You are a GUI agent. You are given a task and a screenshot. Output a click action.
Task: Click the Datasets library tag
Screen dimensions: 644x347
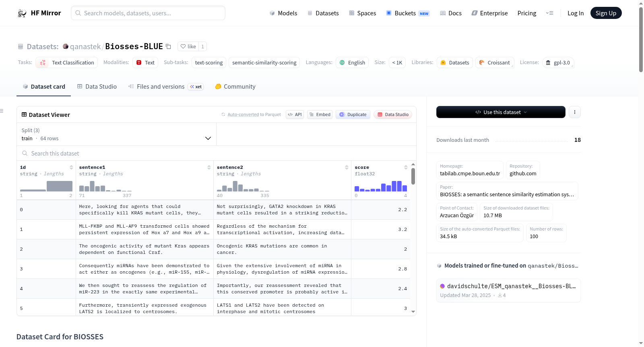pyautogui.click(x=455, y=62)
